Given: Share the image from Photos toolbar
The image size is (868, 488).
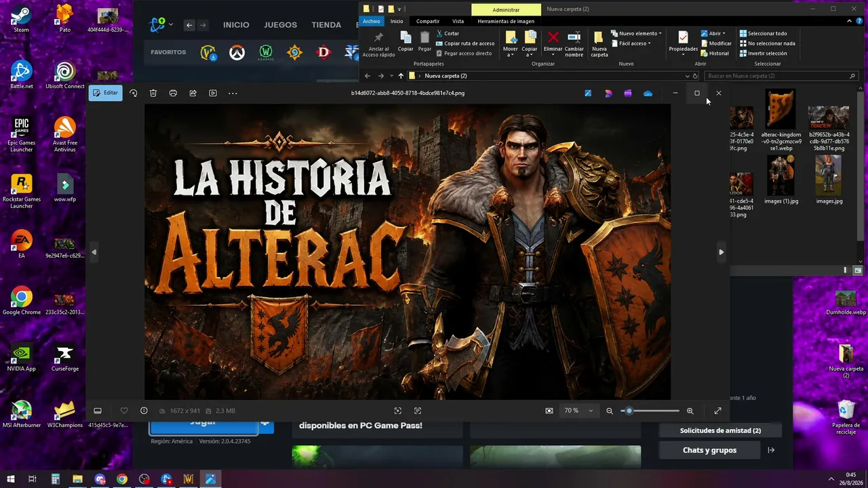Looking at the screenshot, I should pyautogui.click(x=193, y=93).
